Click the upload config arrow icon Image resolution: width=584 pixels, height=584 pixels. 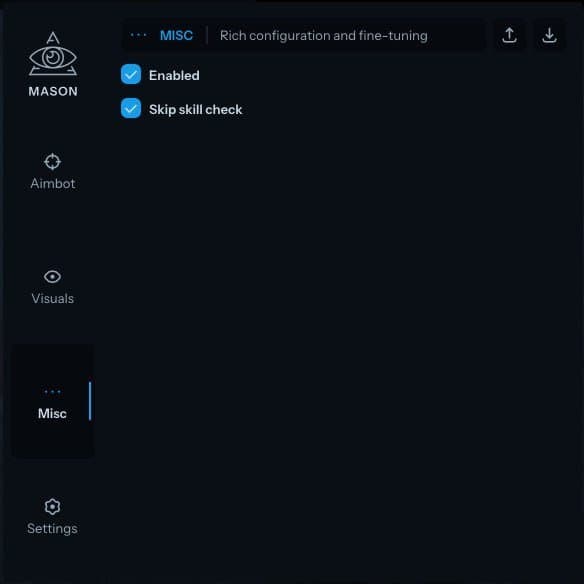coord(509,36)
